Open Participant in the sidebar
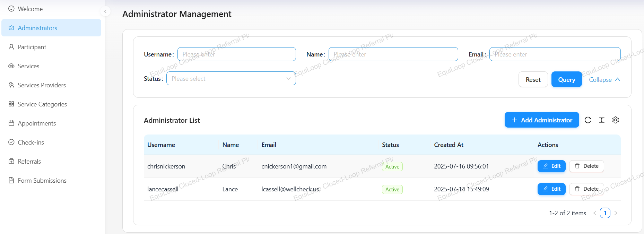Image resolution: width=644 pixels, height=234 pixels. pos(32,47)
